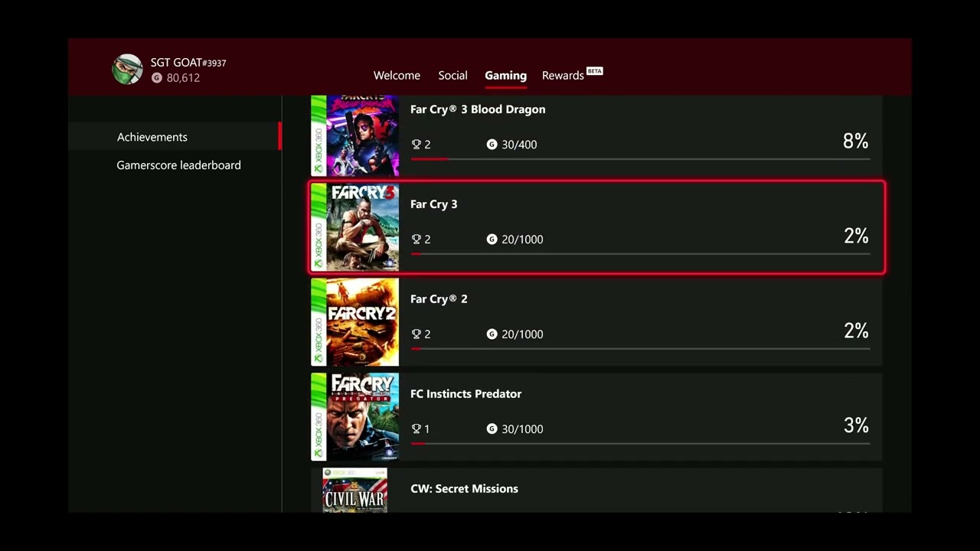The width and height of the screenshot is (980, 551).
Task: Click the trophy icon in the Far Cry 3 row
Action: click(x=416, y=239)
